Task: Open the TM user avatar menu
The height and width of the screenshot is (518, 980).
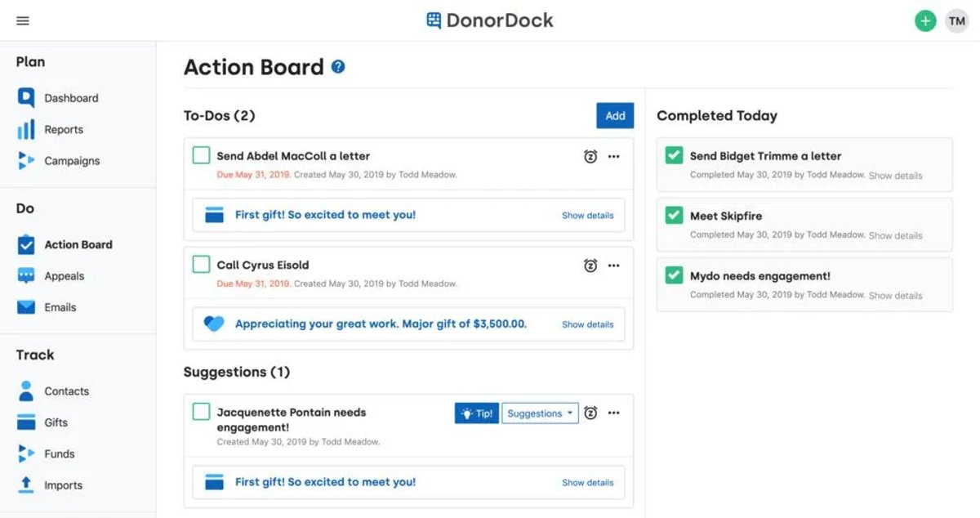Action: tap(956, 21)
